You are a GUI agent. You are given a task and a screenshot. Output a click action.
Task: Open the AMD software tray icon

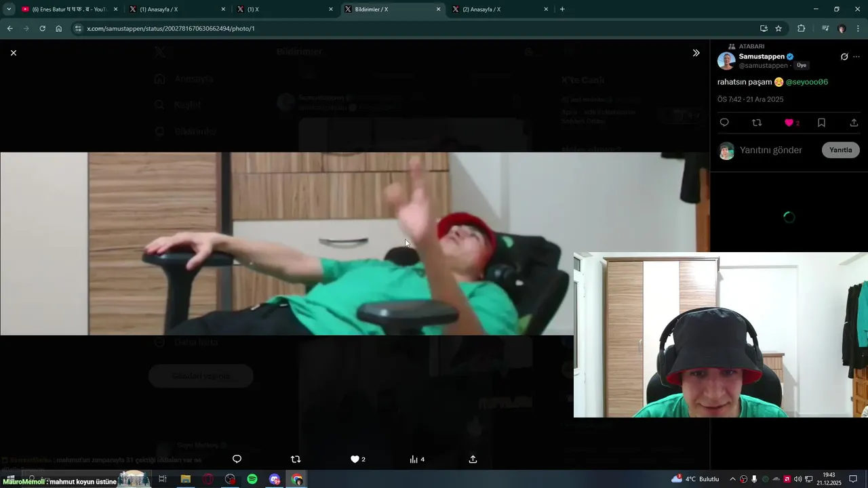tap(787, 479)
